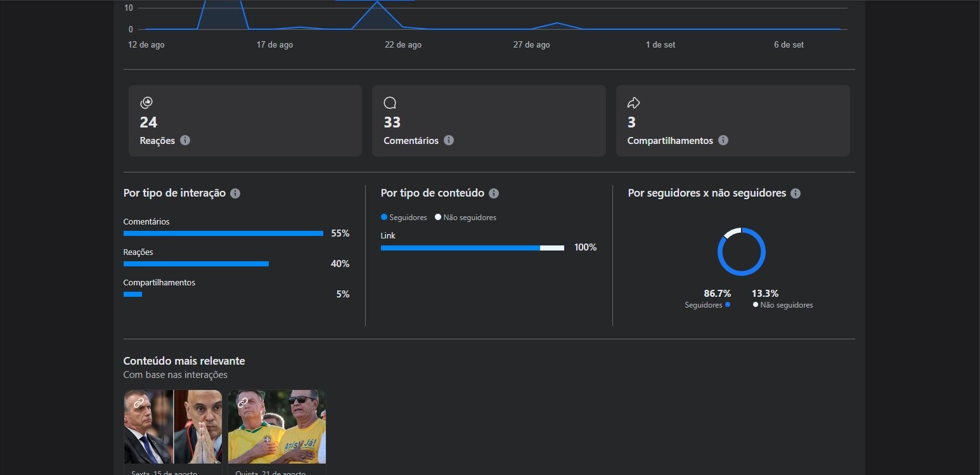Click the reactions thumbs-up icon
Screen dimensions: 980x475
point(146,103)
